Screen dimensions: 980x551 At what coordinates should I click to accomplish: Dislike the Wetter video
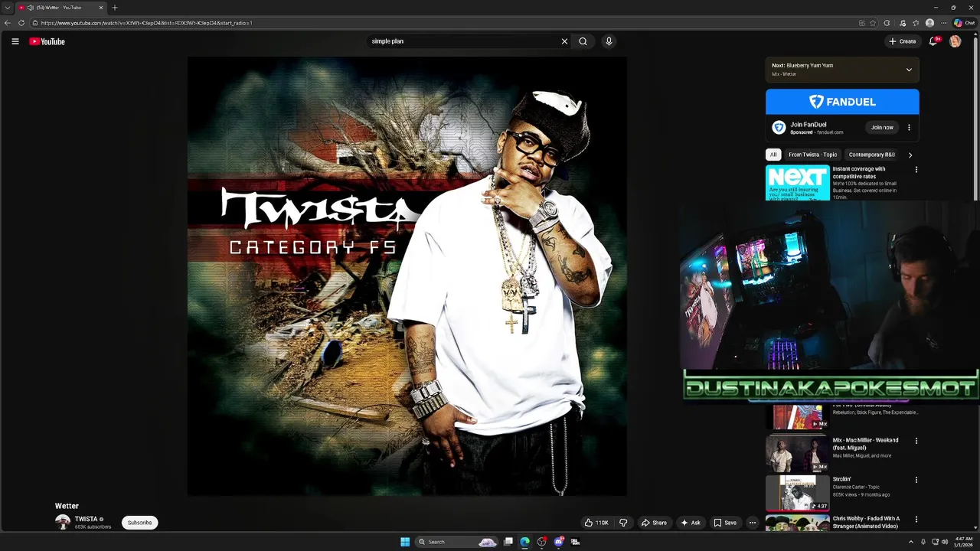click(x=623, y=523)
